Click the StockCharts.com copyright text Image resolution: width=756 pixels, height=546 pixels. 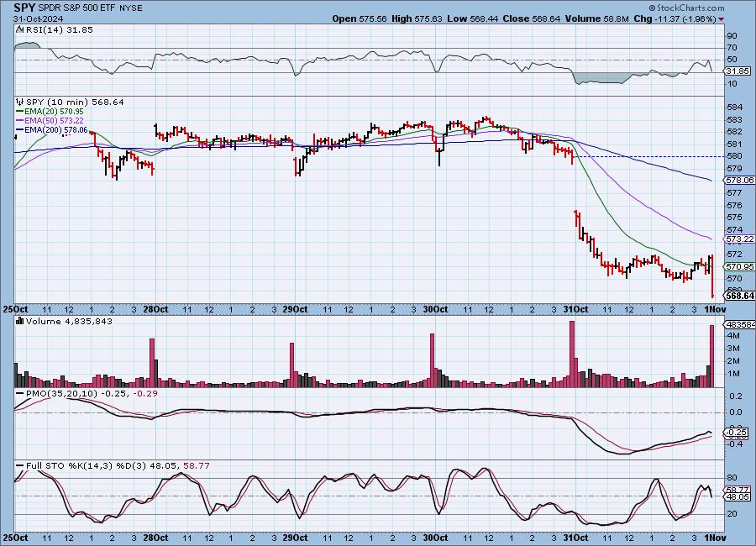coord(686,8)
